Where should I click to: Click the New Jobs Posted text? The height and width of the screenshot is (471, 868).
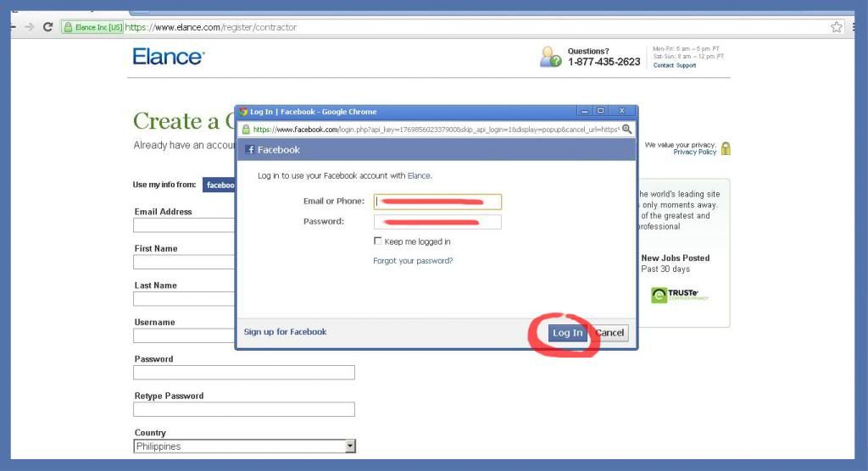tap(676, 258)
